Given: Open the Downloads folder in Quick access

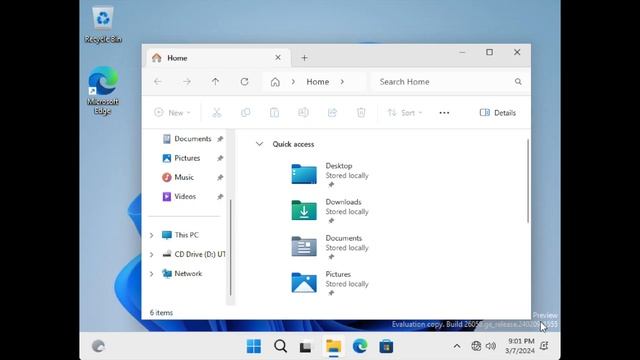Looking at the screenshot, I should 330,211.
